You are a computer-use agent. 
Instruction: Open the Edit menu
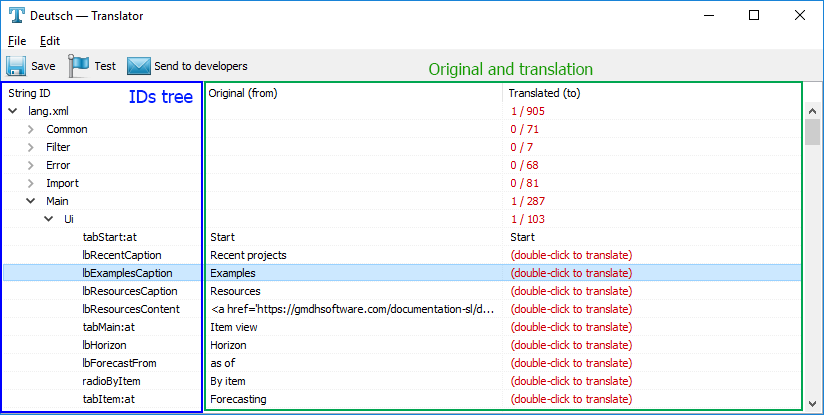pyautogui.click(x=50, y=41)
